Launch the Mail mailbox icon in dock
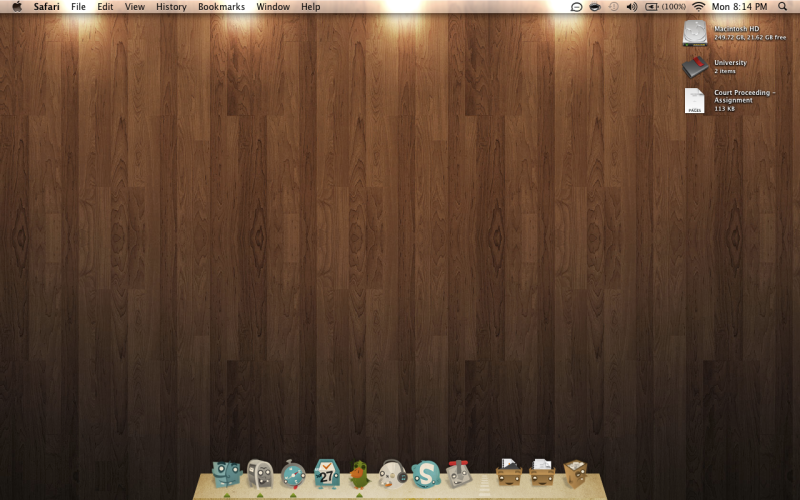800x500 pixels. [x=260, y=474]
